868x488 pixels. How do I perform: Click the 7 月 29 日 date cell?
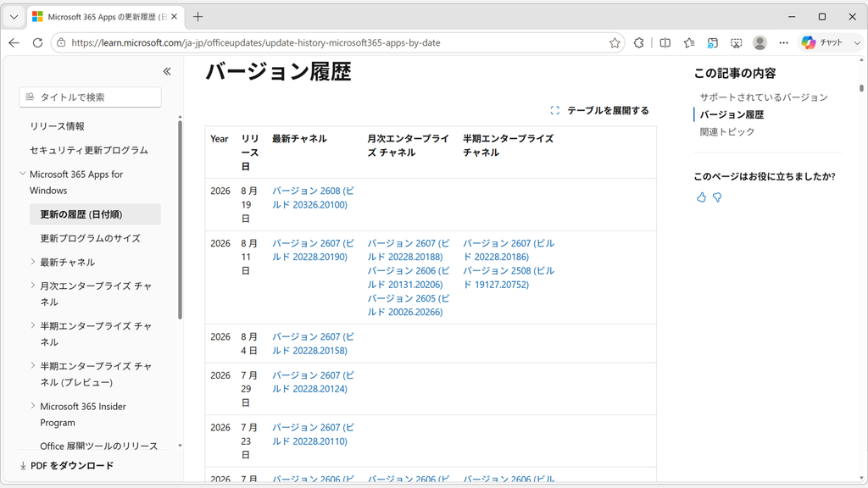(x=249, y=389)
